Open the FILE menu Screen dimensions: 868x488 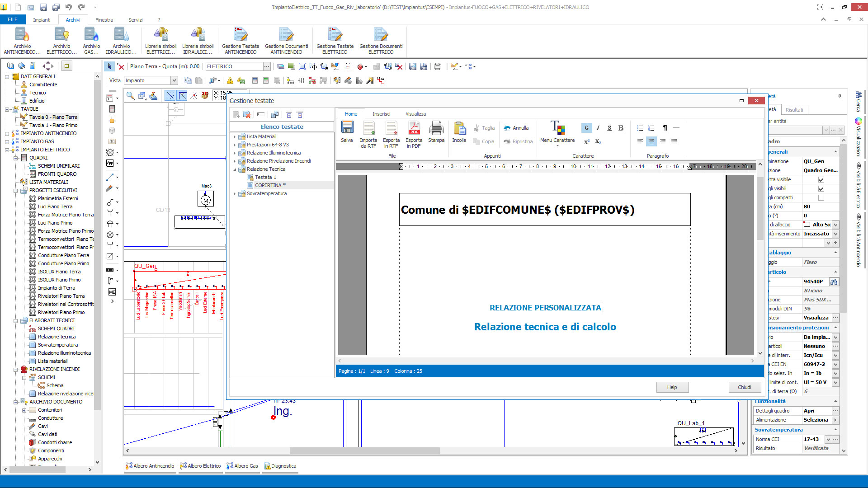coord(13,19)
